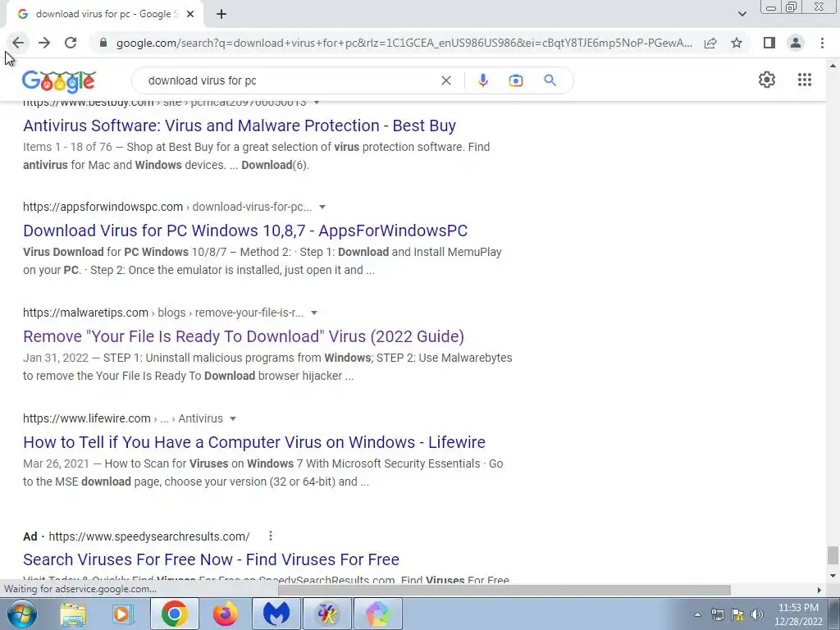Click the vertical scrollbar up arrow
Image resolution: width=840 pixels, height=630 pixels.
pos(832,66)
